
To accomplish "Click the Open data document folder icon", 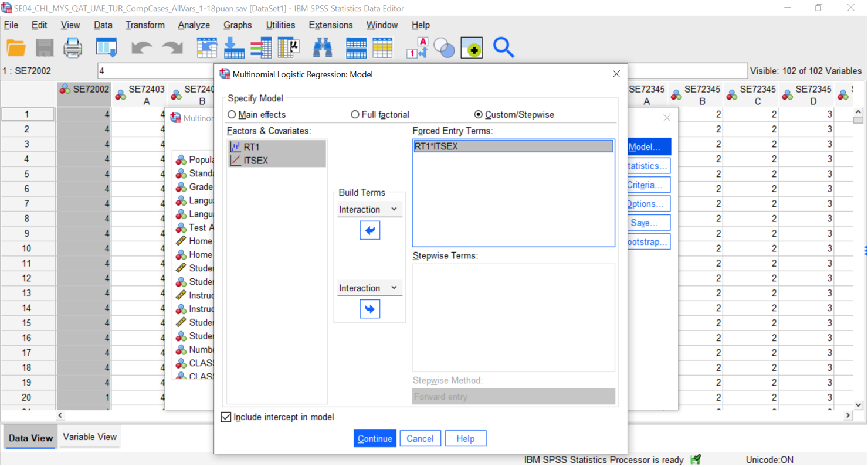I will tap(16, 47).
